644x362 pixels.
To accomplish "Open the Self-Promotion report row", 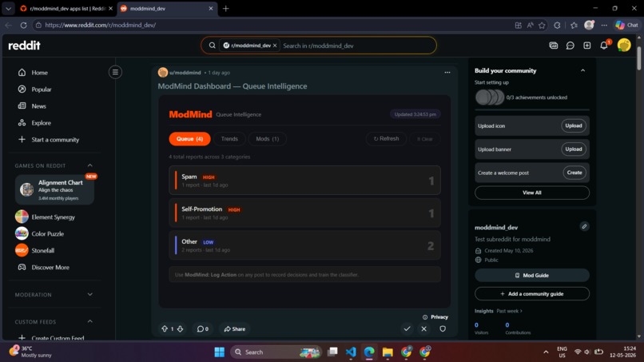I will pos(304,213).
